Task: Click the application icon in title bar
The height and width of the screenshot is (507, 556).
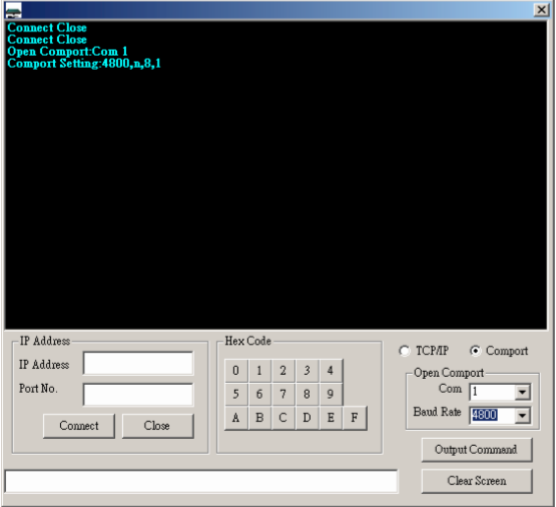Action: pos(13,10)
